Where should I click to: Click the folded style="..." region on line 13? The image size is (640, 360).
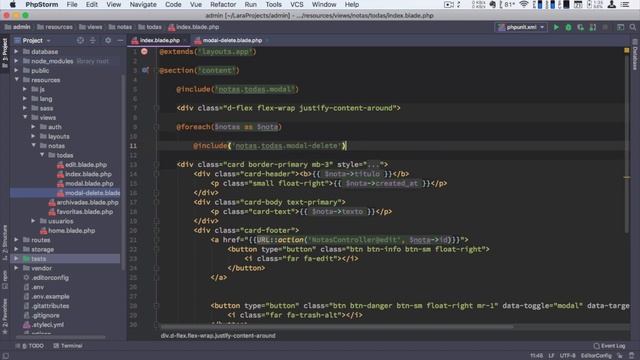click(373, 165)
